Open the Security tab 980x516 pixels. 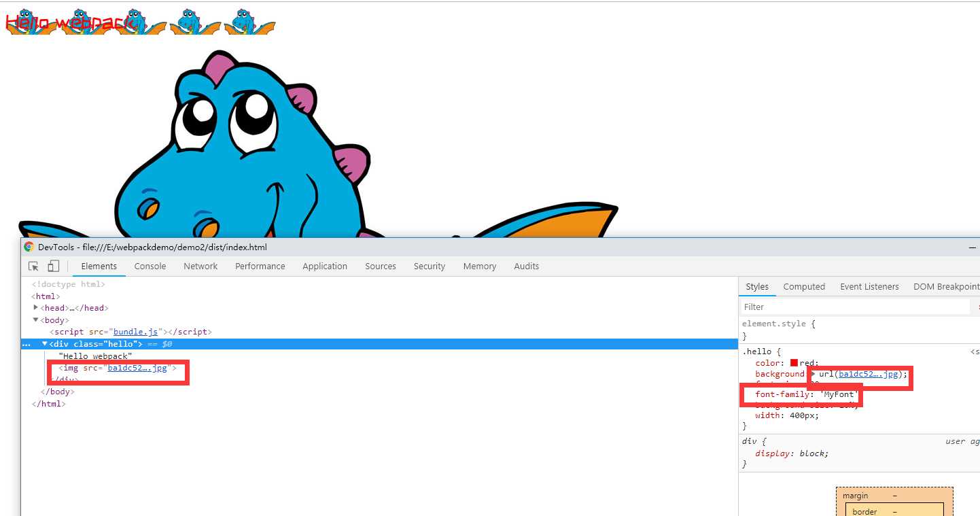pos(430,266)
